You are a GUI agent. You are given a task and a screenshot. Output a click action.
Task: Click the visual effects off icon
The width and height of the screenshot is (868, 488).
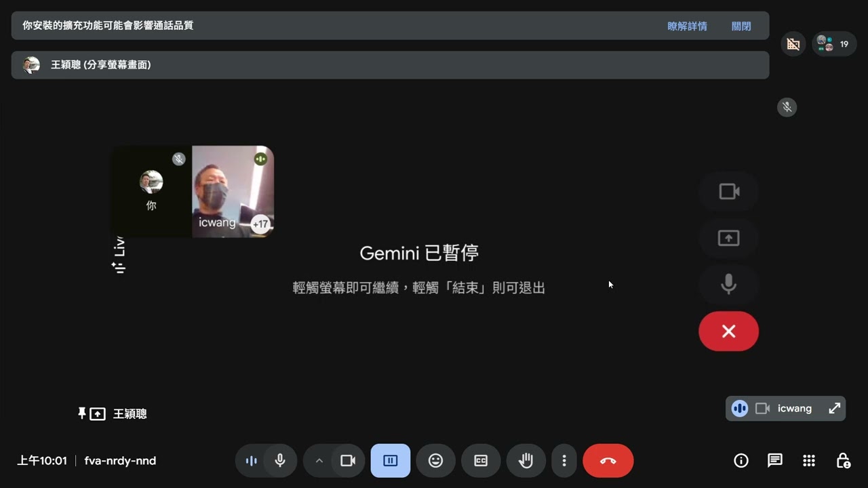793,44
